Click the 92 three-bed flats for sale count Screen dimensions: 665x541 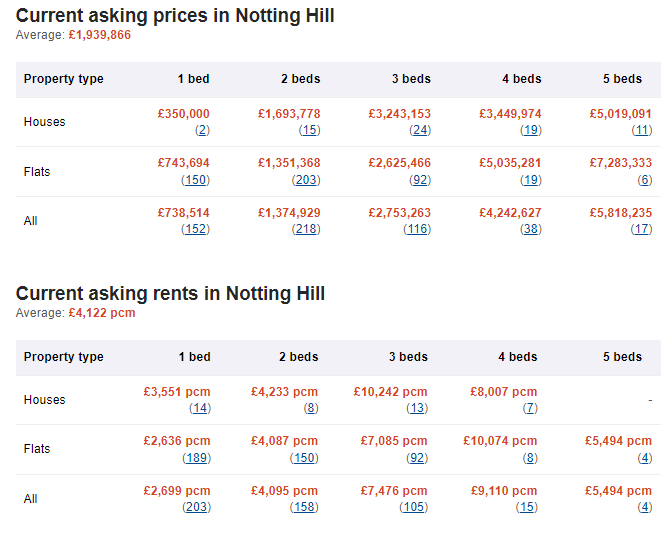[420, 180]
